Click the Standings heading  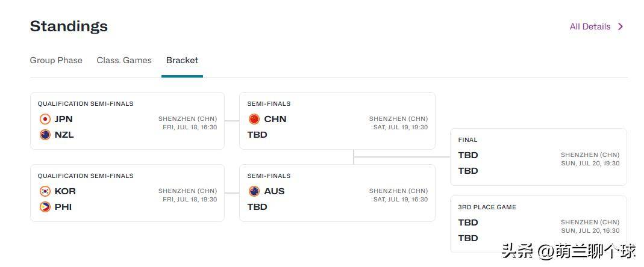(69, 26)
